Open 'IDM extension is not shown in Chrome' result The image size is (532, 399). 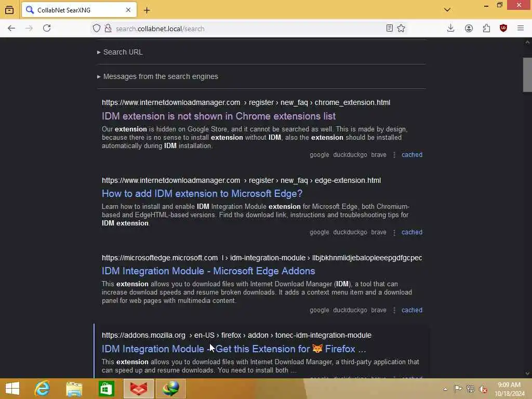pyautogui.click(x=219, y=116)
